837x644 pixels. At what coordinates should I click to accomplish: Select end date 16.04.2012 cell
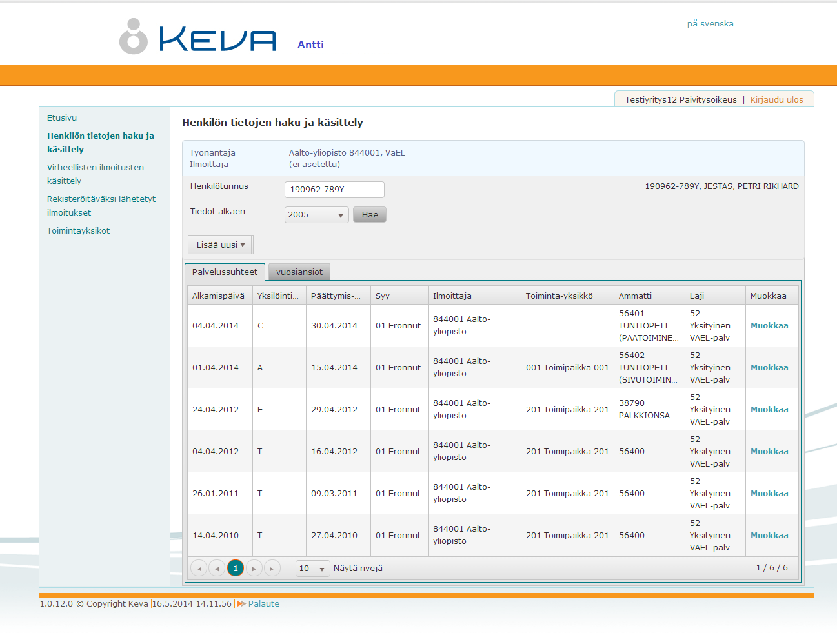[338, 452]
